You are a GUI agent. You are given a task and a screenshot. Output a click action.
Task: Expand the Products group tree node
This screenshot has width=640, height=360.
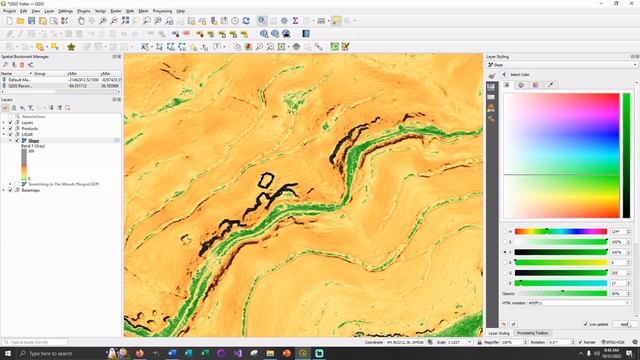[x=4, y=129]
